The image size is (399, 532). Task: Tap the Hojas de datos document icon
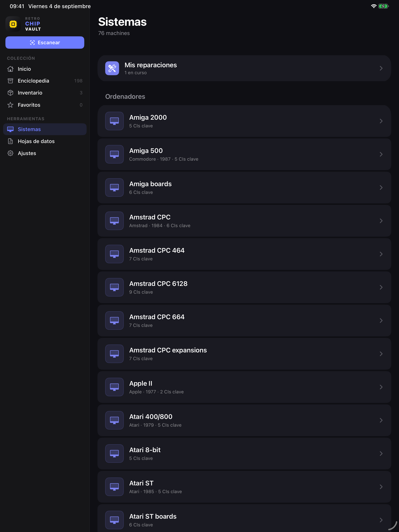coord(10,141)
